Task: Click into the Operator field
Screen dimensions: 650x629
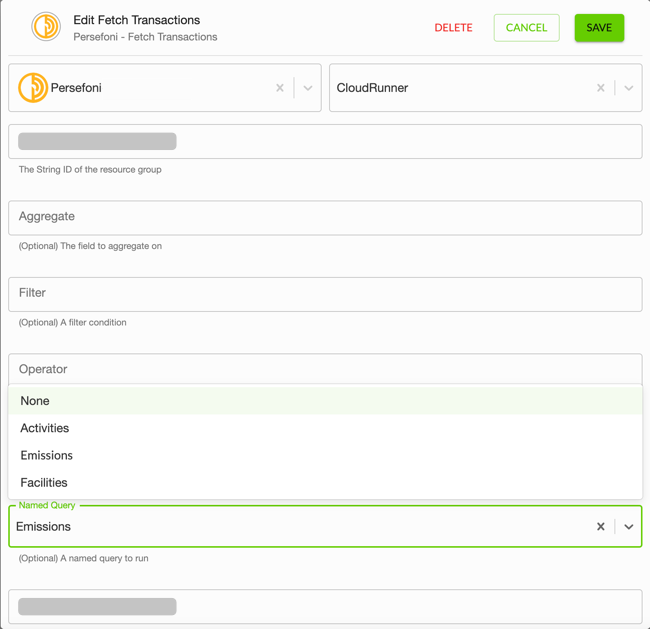Action: pos(325,369)
